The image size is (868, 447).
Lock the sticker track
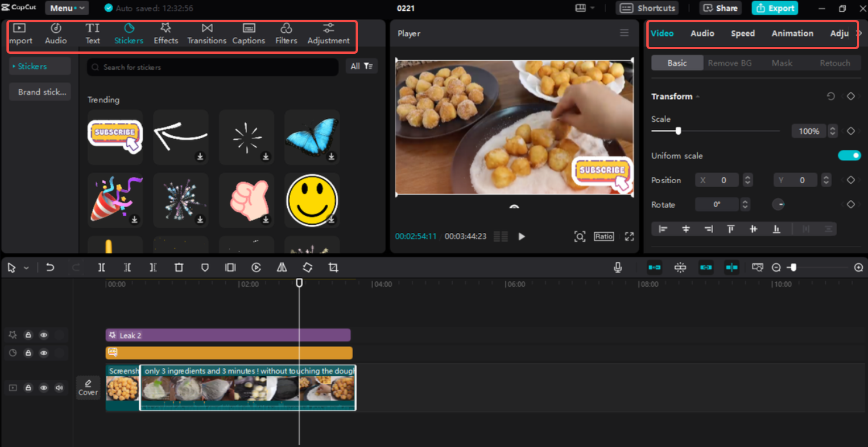(x=28, y=353)
